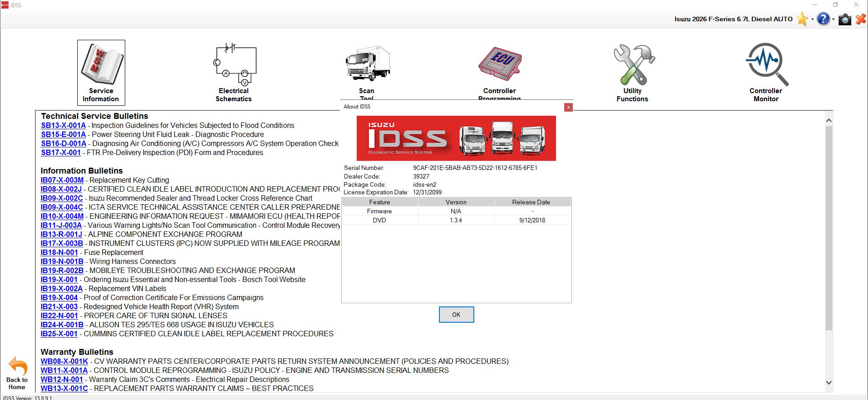Click license expiration date 12/31/2099
868x400 pixels.
[x=427, y=192]
